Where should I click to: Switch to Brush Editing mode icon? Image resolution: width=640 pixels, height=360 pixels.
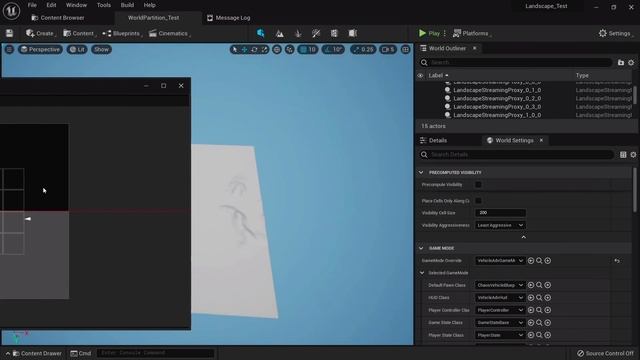click(x=353, y=33)
